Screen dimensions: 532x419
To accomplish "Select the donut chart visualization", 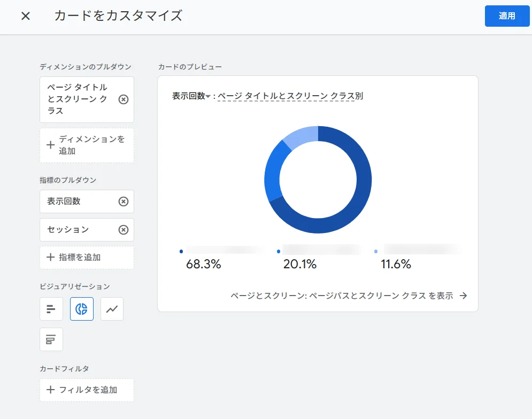I will pos(82,309).
